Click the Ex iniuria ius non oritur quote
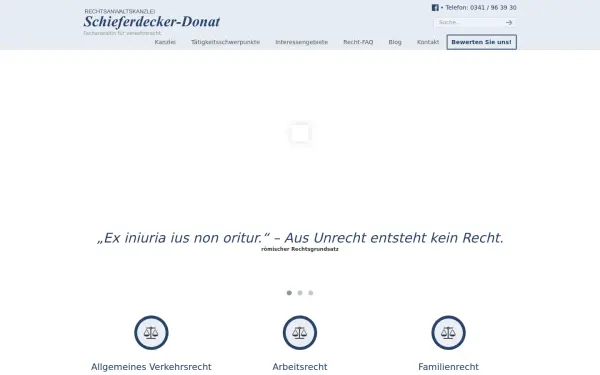Screen dimensions: 600x375 point(300,238)
